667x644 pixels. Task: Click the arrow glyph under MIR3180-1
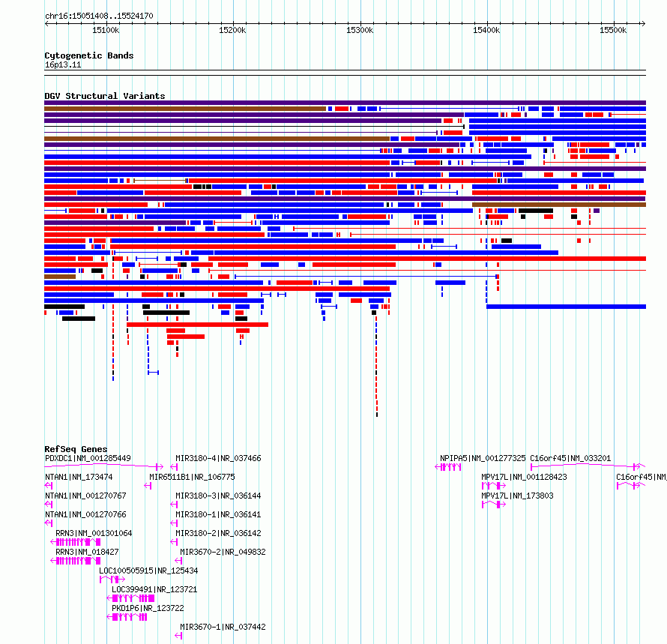[x=174, y=523]
